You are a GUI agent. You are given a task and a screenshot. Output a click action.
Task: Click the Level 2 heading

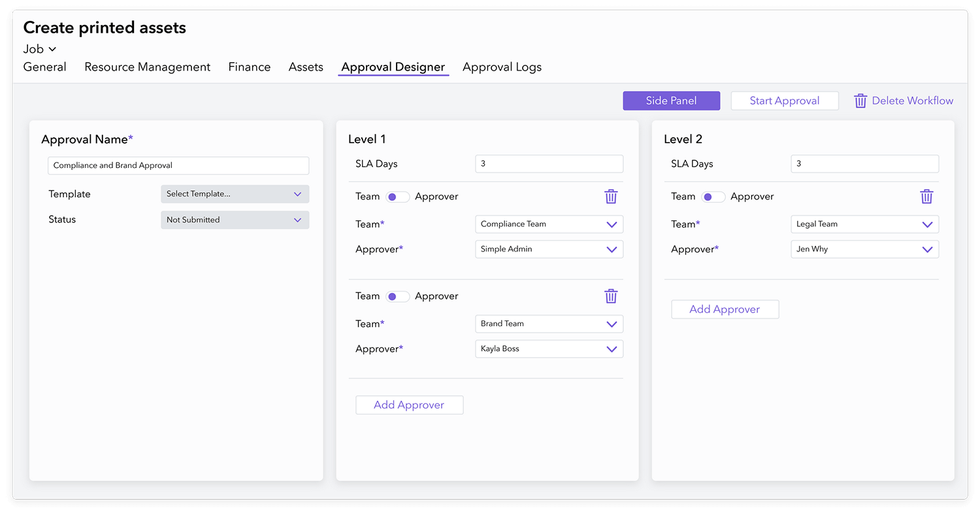[683, 139]
